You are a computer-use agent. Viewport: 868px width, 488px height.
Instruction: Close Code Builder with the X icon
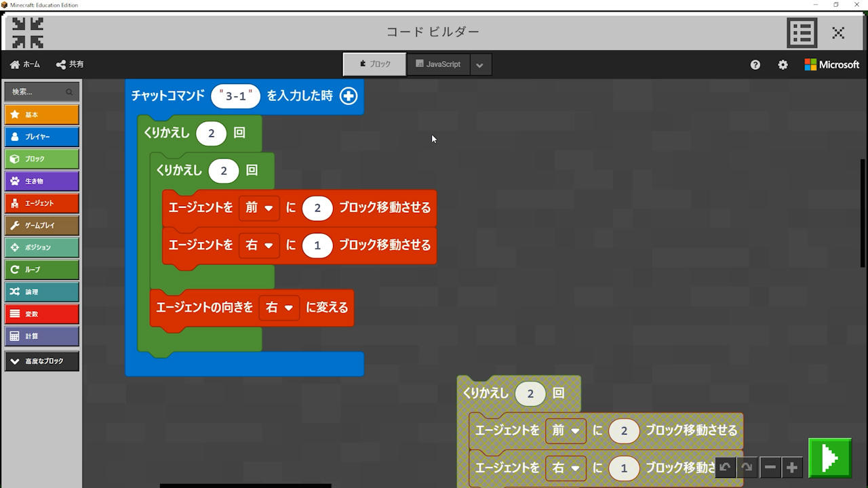point(838,33)
